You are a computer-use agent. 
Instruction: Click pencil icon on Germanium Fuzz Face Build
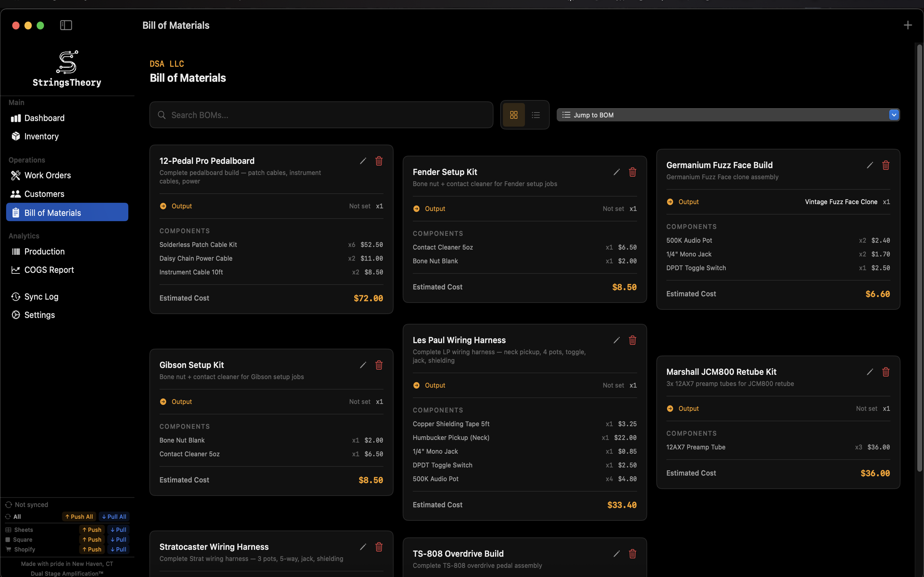click(870, 165)
